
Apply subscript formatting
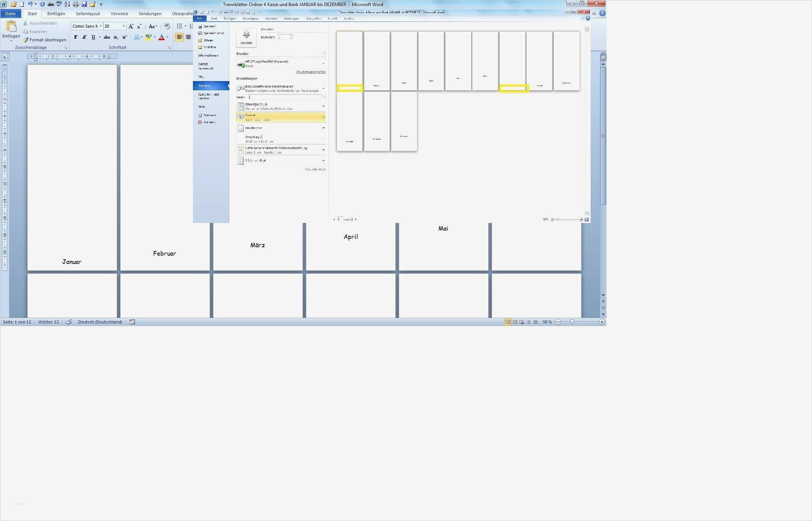(116, 37)
